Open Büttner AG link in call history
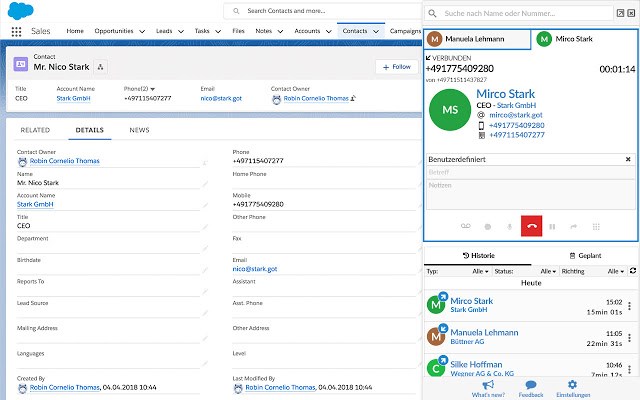This screenshot has height=400, width=640. click(467, 342)
